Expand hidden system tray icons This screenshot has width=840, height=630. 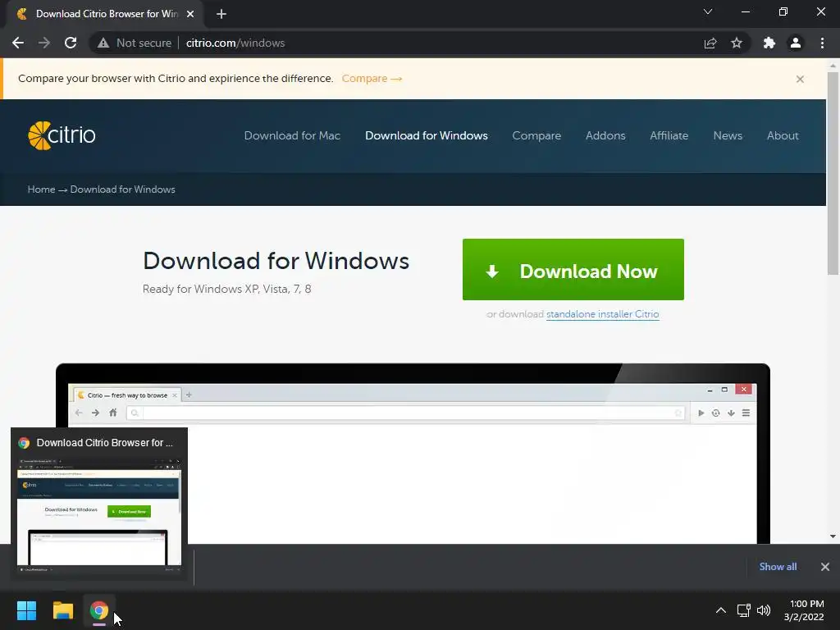tap(721, 610)
